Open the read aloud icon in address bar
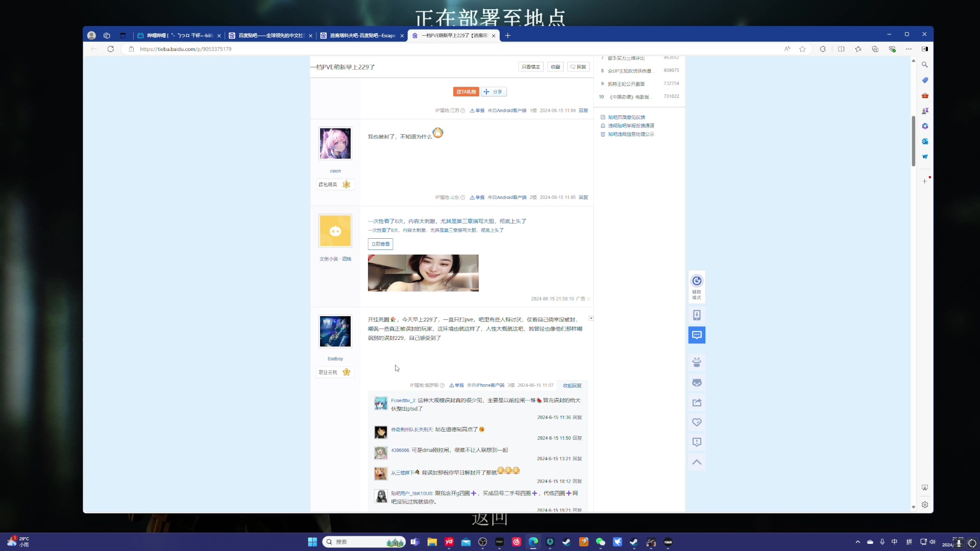The width and height of the screenshot is (980, 551). click(787, 49)
